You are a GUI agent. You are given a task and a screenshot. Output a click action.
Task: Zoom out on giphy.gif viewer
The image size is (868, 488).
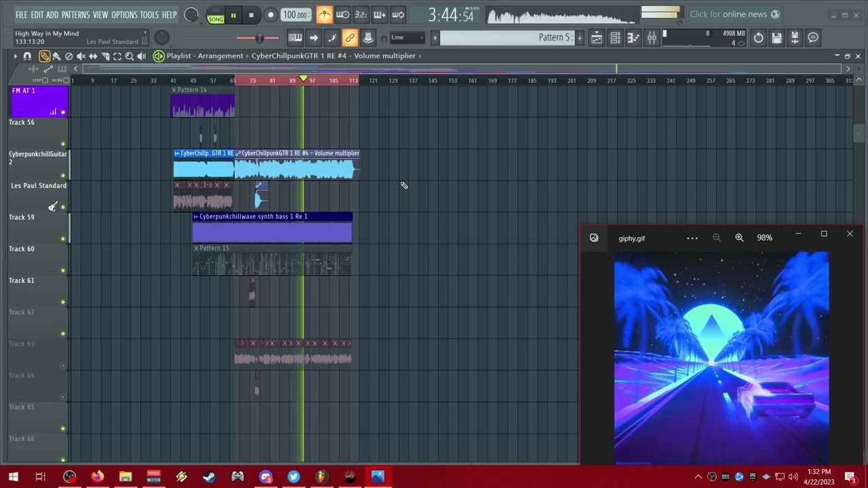pyautogui.click(x=717, y=238)
